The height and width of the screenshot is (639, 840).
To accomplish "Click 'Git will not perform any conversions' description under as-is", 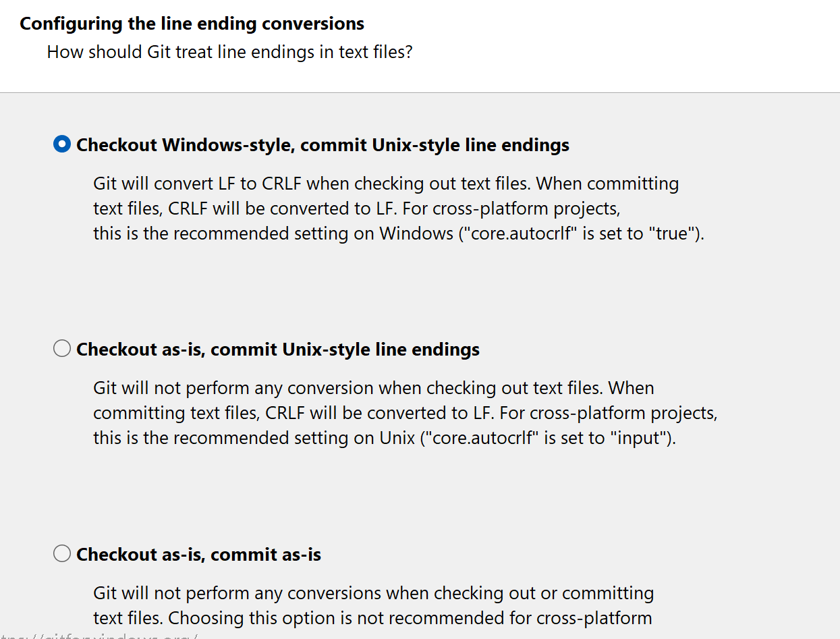I will 374,593.
